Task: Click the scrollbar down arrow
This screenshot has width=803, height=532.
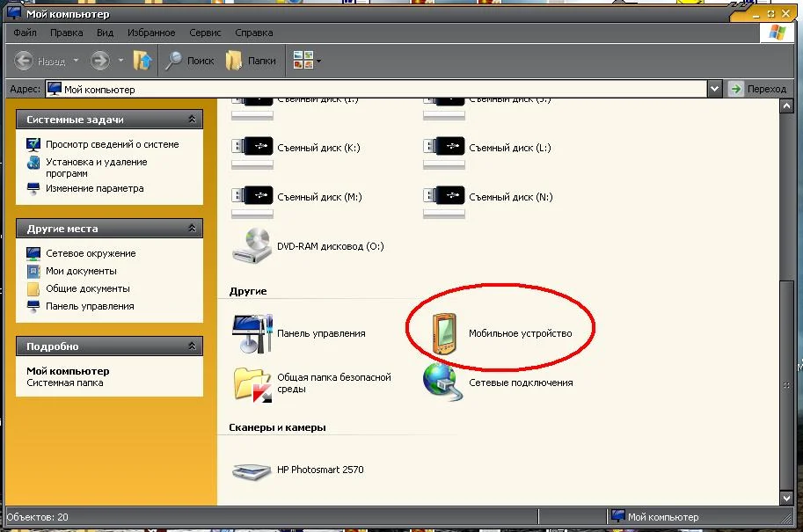Action: click(786, 498)
